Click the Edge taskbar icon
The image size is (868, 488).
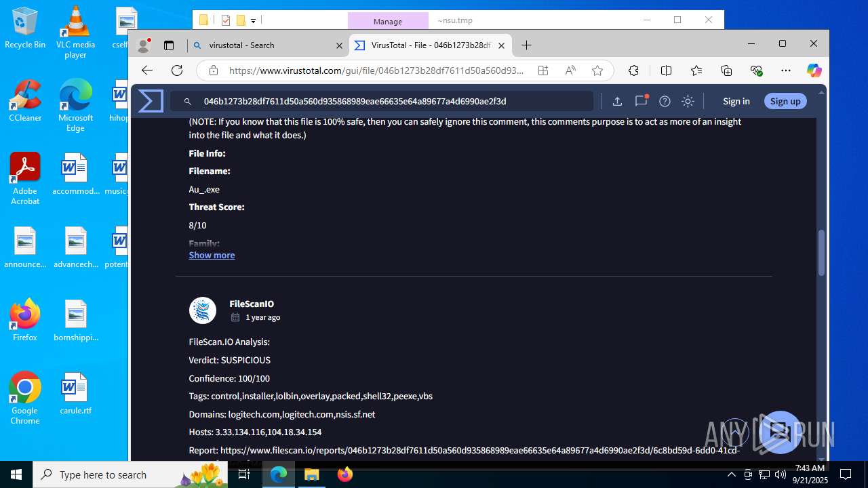pos(279,474)
